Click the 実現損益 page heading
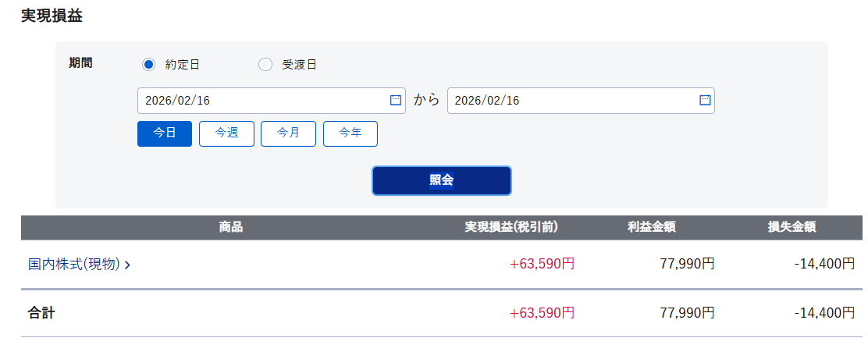This screenshot has width=868, height=345. pos(52,16)
